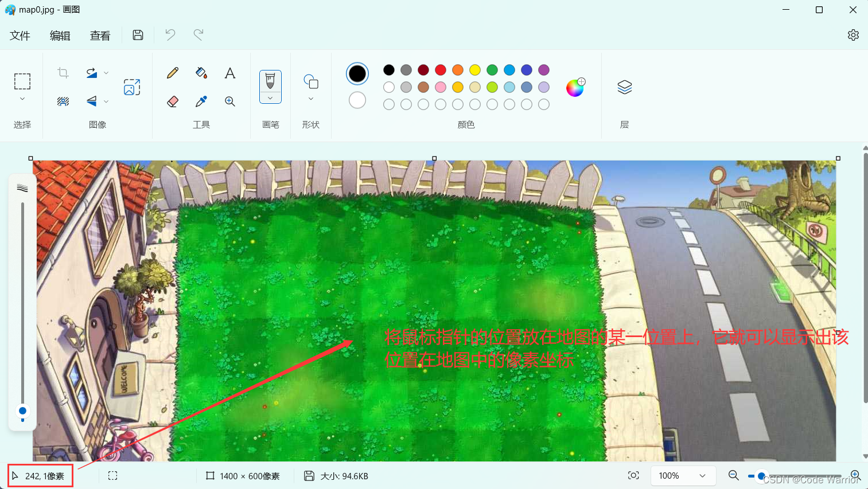The image size is (868, 489).
Task: Open the 编辑 menu
Action: [x=60, y=36]
